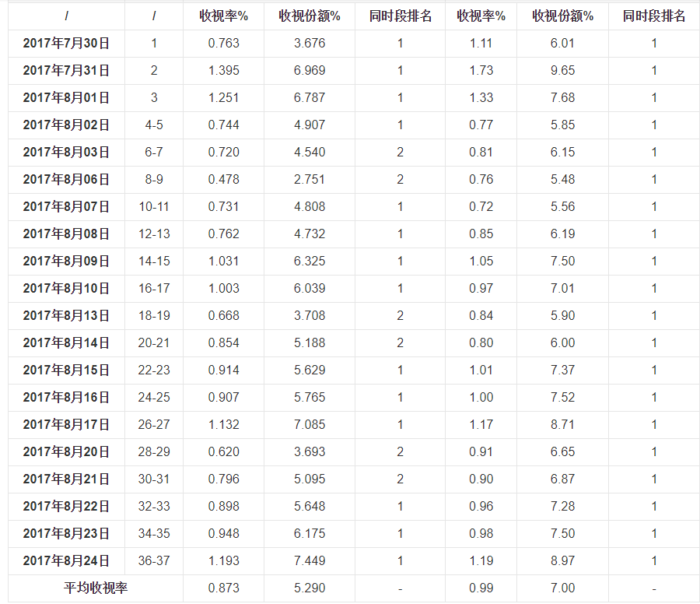Select the date cell 2017年7月30日
700x604 pixels.
[x=66, y=44]
